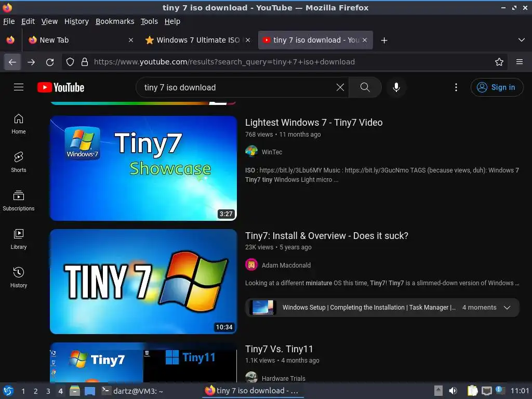Switch to workspace 3 on taskbar
532x399 pixels.
click(48, 391)
